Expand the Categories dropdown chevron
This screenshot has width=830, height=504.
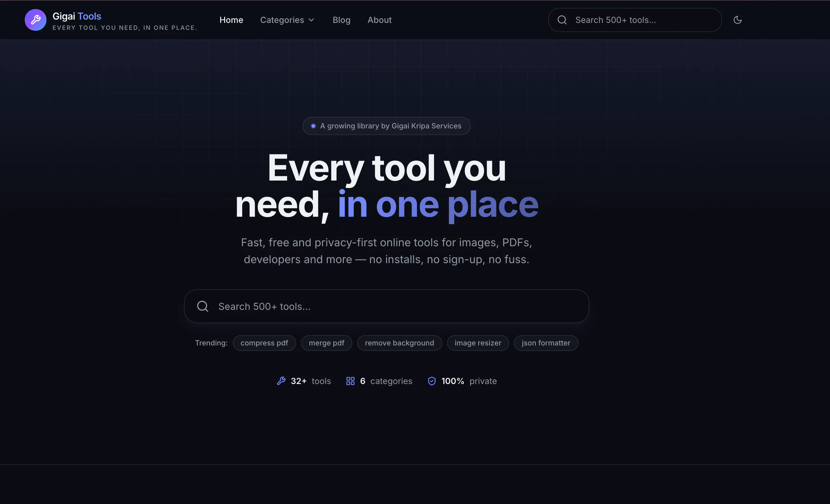pyautogui.click(x=311, y=20)
